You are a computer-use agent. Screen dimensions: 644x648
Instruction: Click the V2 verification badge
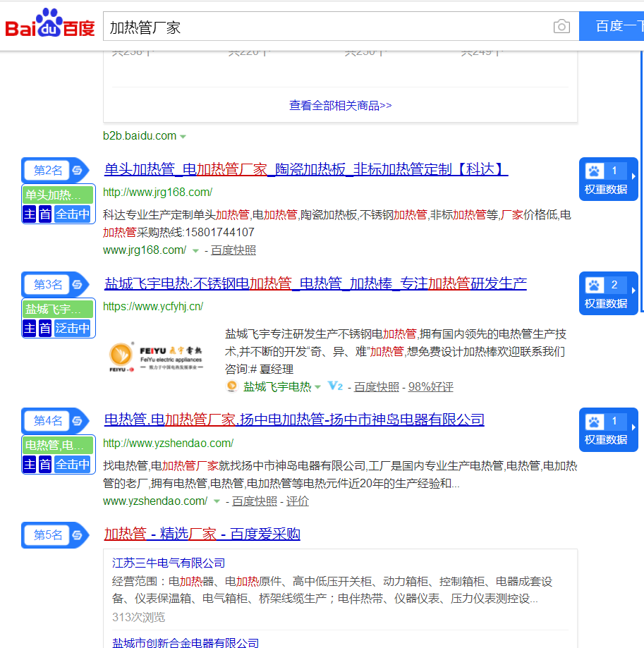335,386
